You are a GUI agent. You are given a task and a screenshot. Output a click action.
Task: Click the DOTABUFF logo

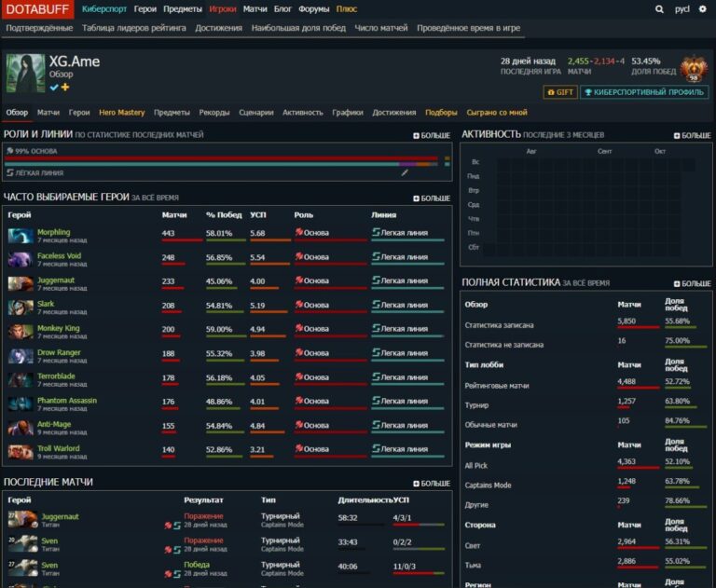[x=37, y=9]
